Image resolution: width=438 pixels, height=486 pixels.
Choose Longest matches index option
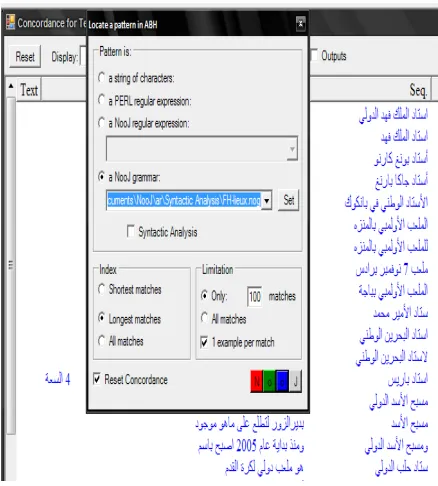(x=102, y=318)
